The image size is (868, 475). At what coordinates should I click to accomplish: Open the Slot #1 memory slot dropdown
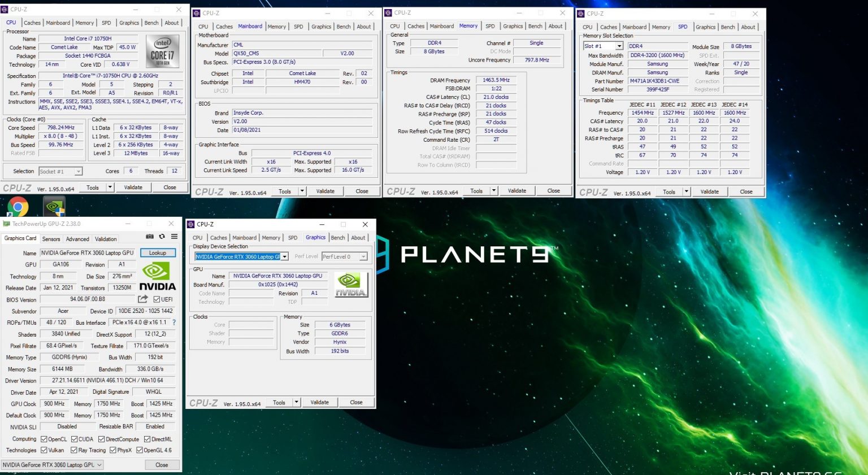pyautogui.click(x=620, y=46)
